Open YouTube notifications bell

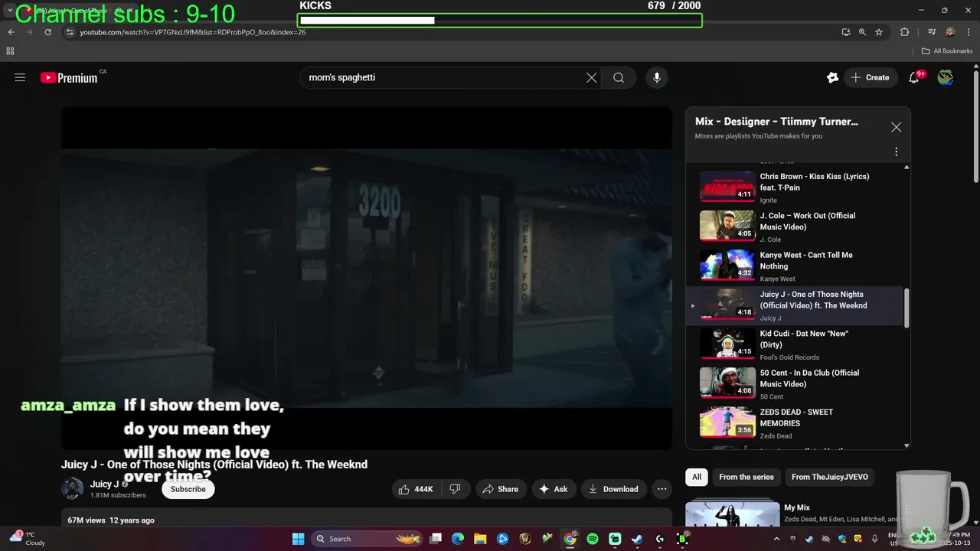[x=914, y=77]
